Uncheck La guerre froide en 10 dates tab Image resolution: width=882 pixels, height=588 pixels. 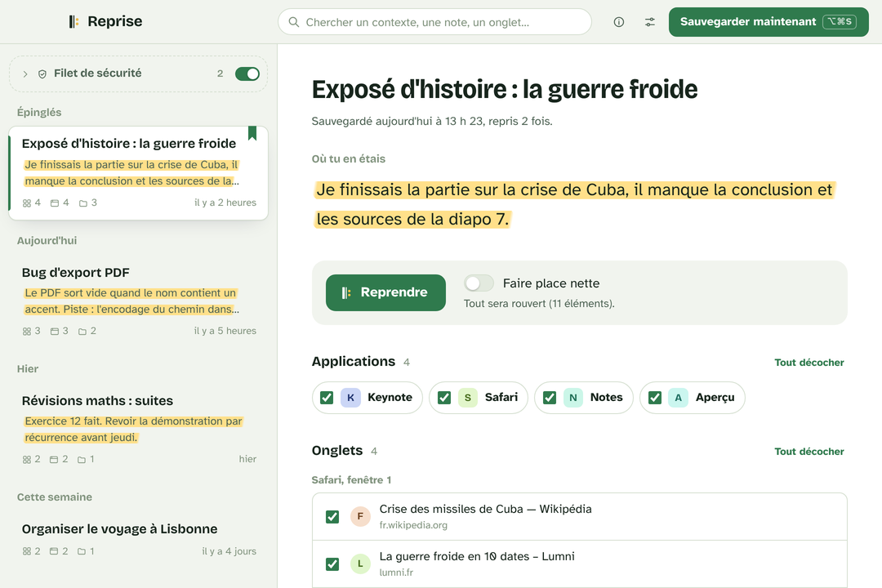332,563
